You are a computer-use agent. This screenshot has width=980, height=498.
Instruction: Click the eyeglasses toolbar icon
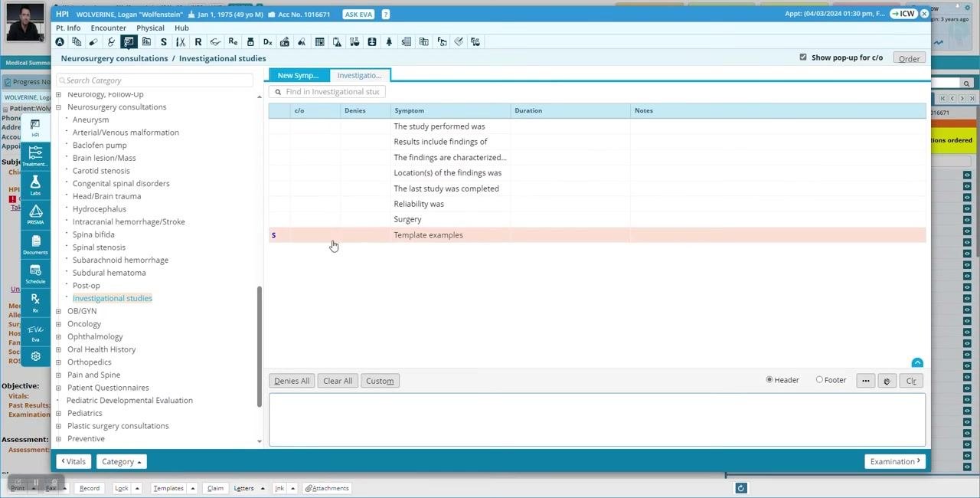click(x=216, y=41)
